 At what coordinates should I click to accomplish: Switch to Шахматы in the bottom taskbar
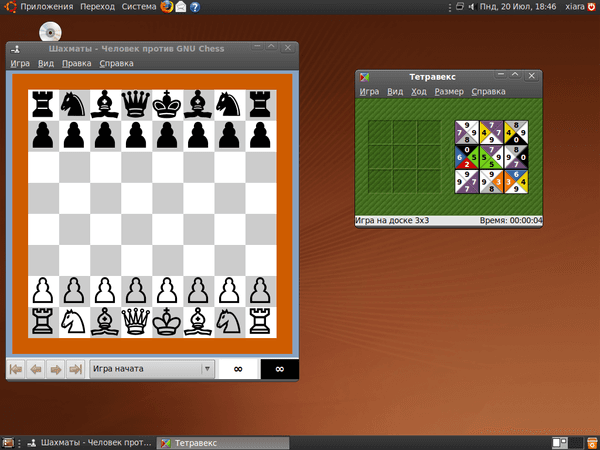coord(90,443)
